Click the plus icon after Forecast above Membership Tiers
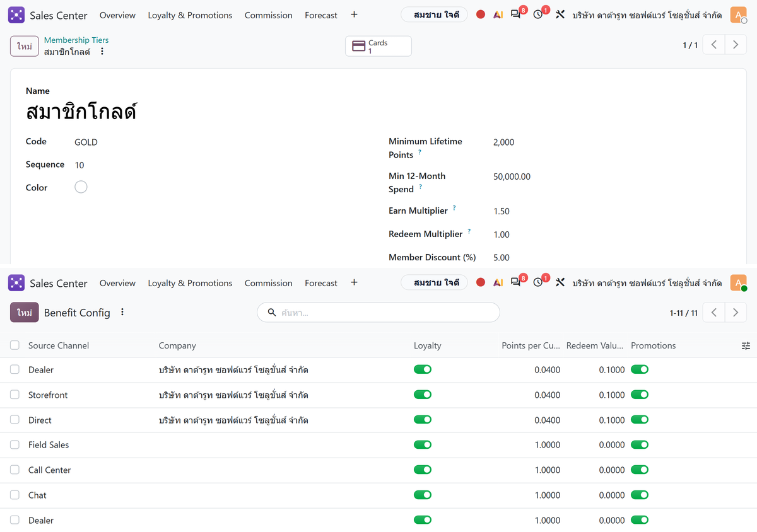The width and height of the screenshot is (757, 532). [354, 14]
